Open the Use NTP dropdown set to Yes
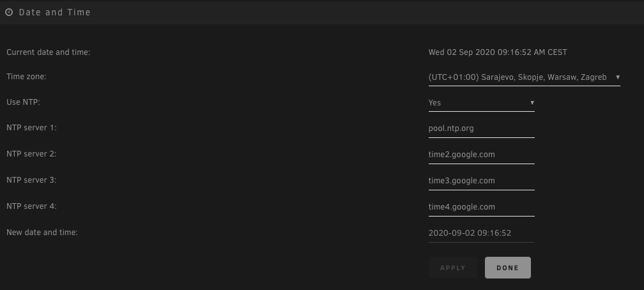The height and width of the screenshot is (290, 644). click(481, 103)
